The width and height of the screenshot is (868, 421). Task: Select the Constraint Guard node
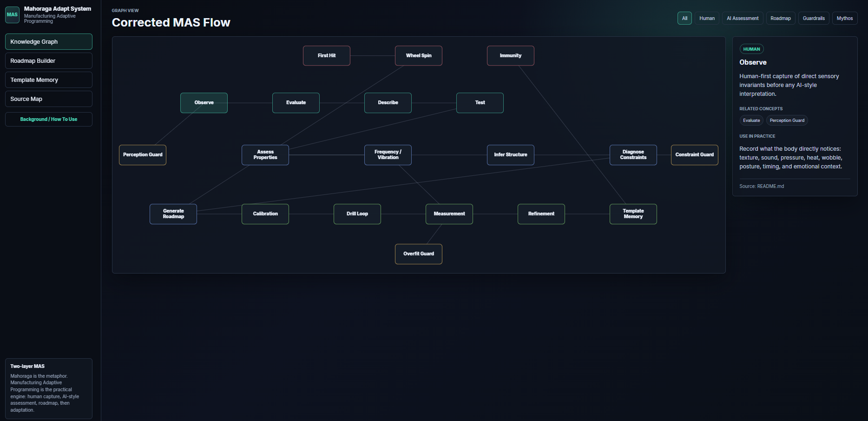(695, 154)
